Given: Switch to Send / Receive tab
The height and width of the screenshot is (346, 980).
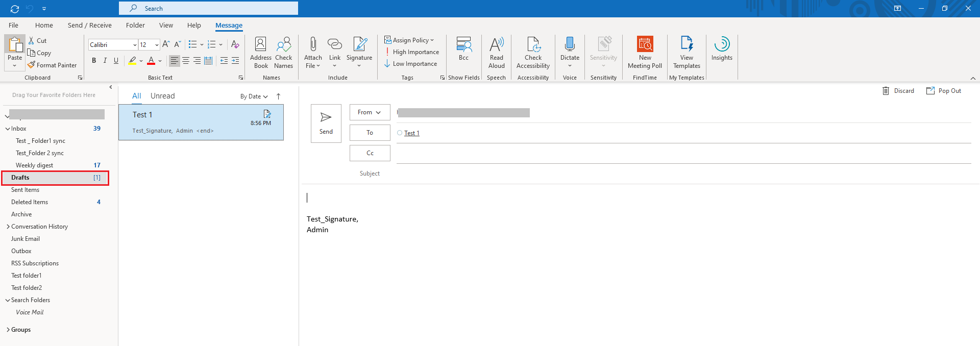Looking at the screenshot, I should [x=90, y=25].
